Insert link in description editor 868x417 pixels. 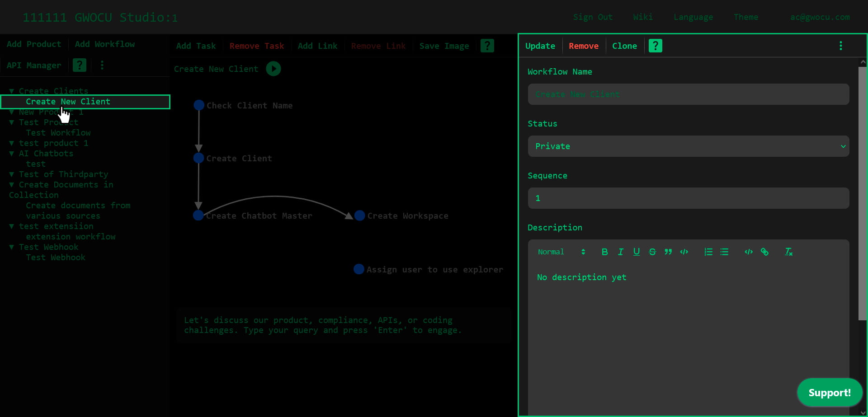(x=764, y=252)
